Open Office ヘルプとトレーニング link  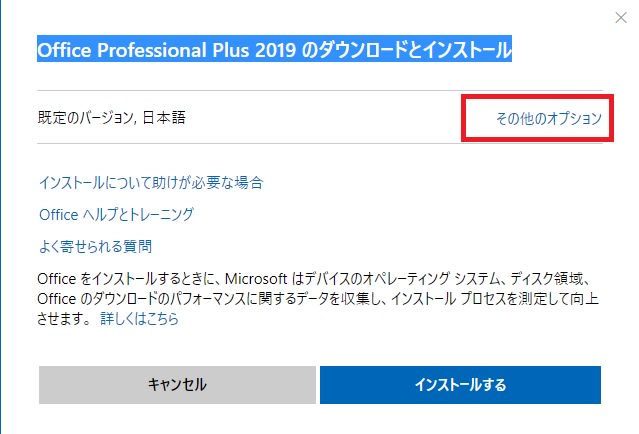tap(117, 214)
